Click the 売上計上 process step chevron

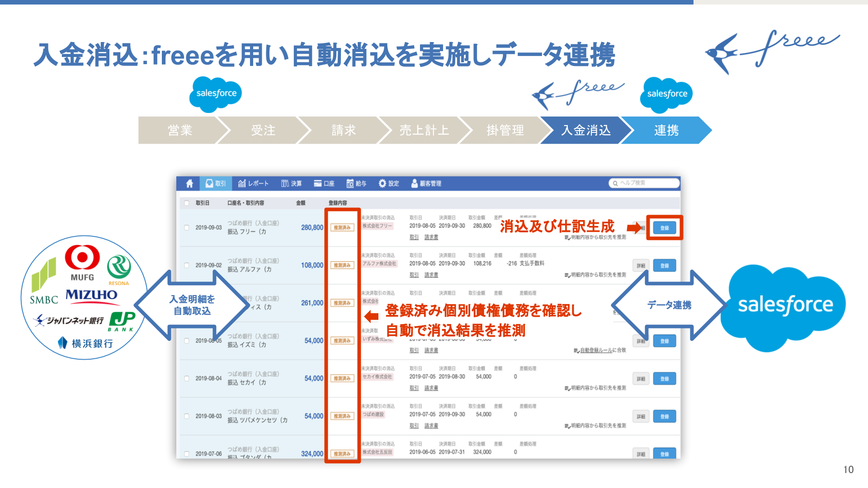[424, 130]
